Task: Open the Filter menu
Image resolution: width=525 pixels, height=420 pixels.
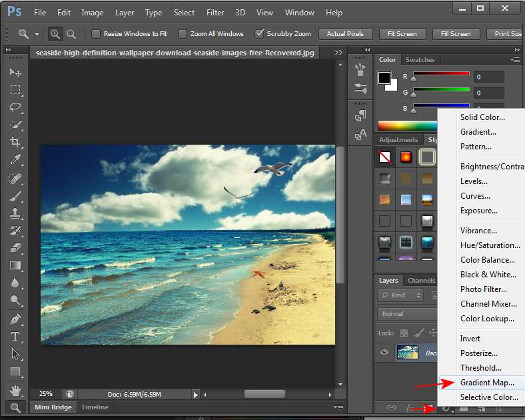Action: 215,13
